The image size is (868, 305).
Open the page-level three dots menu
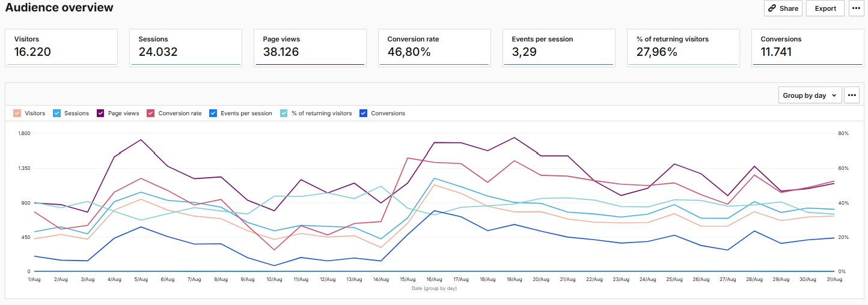[x=856, y=8]
